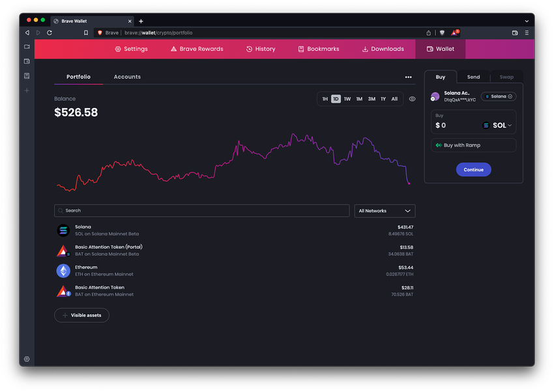This screenshot has height=392, width=554.
Task: Click the share icon in the address bar
Action: [428, 33]
